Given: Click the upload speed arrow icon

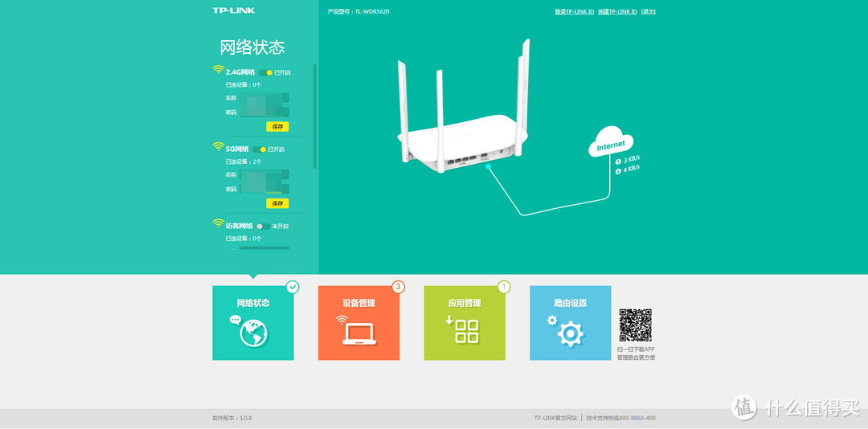Looking at the screenshot, I should click(x=618, y=162).
